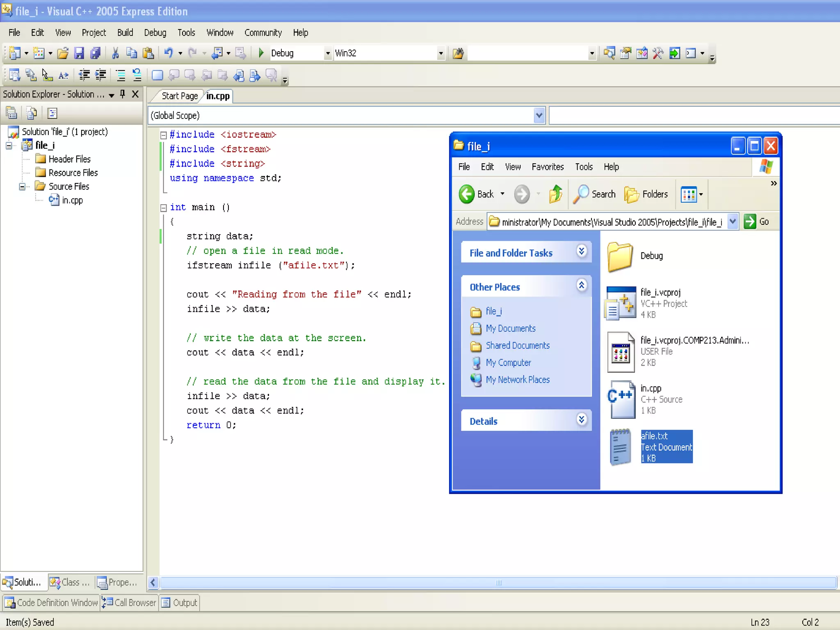
Task: Collapse the Source Files tree node
Action: pos(23,187)
